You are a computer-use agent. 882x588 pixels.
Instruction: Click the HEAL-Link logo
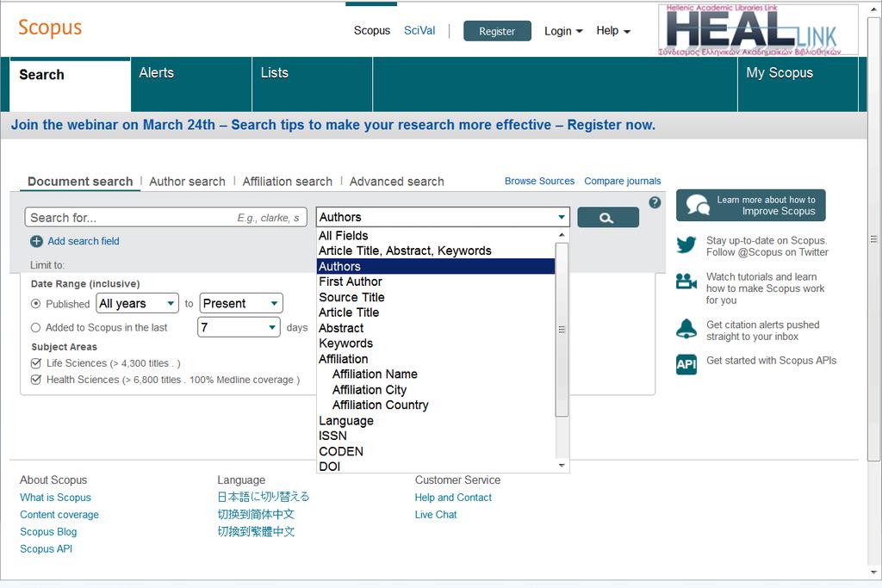pyautogui.click(x=758, y=29)
